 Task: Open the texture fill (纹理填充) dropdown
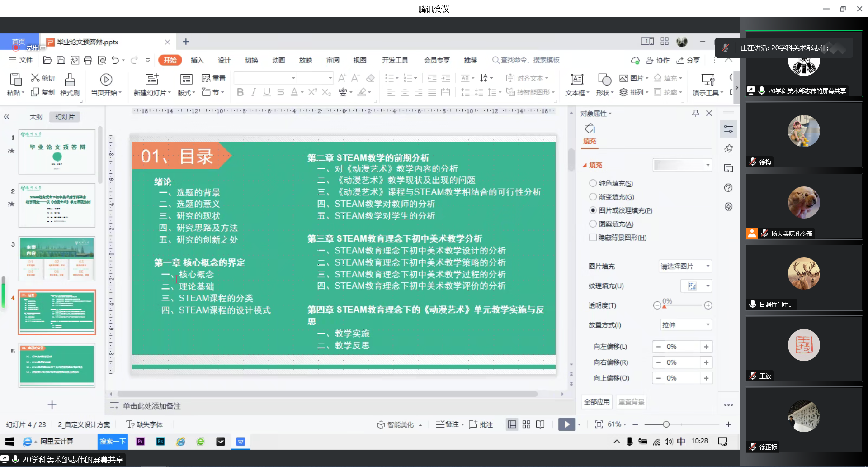point(696,286)
